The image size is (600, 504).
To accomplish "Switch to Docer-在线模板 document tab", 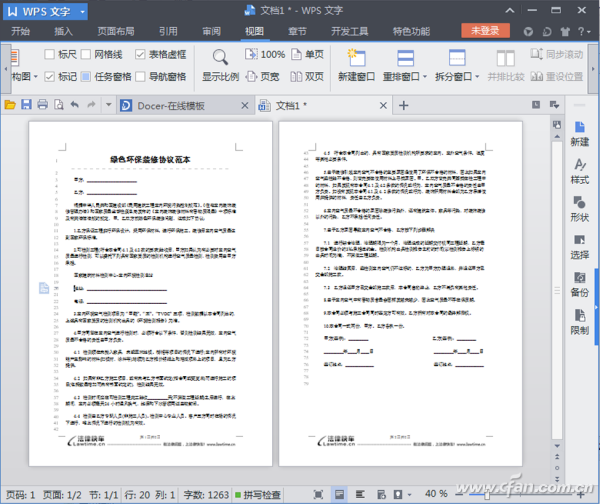I will [185, 105].
